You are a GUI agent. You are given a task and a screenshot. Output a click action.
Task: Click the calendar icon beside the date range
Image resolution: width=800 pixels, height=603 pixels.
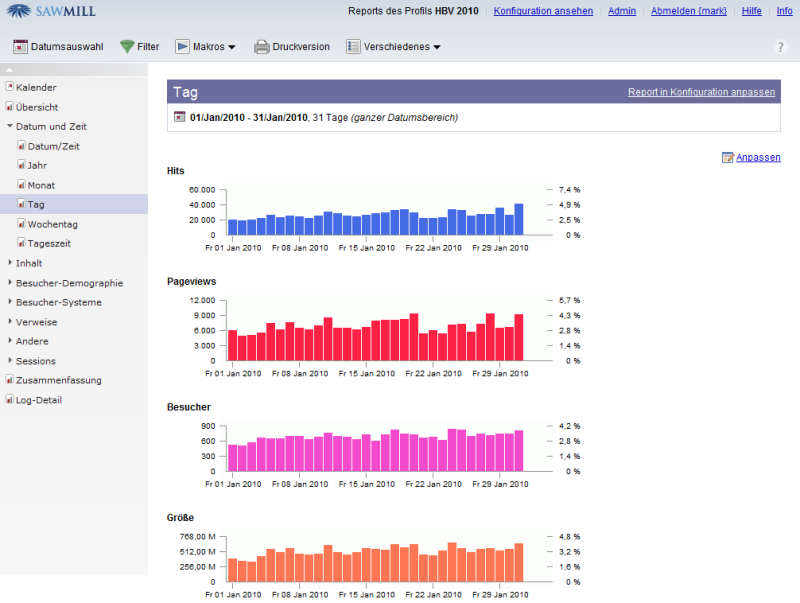pyautogui.click(x=178, y=117)
